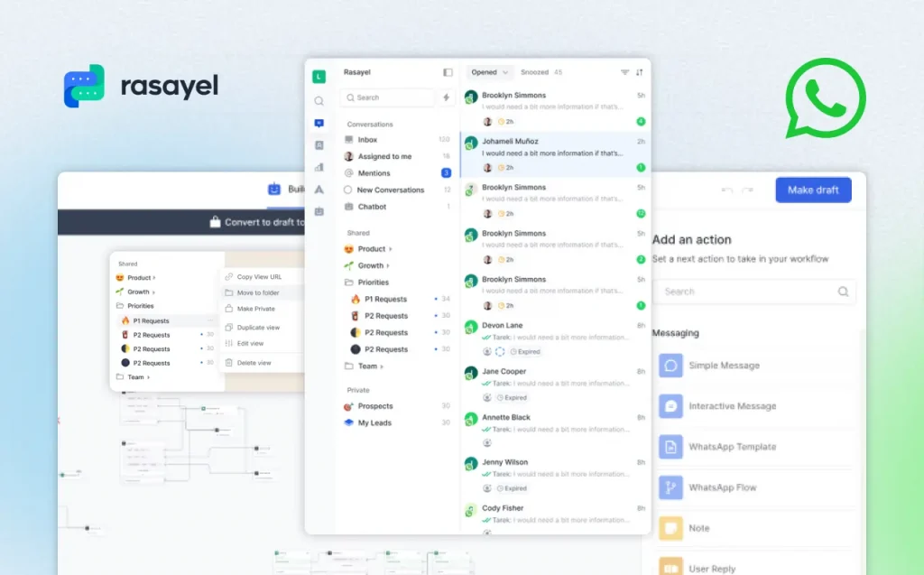Select Delete view from the context menu
The image size is (924, 575).
[x=255, y=362]
